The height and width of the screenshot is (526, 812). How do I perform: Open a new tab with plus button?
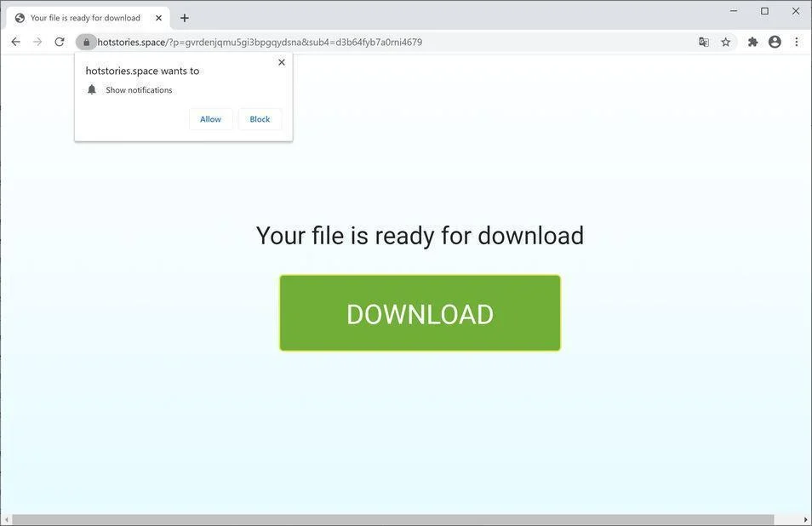click(x=185, y=18)
